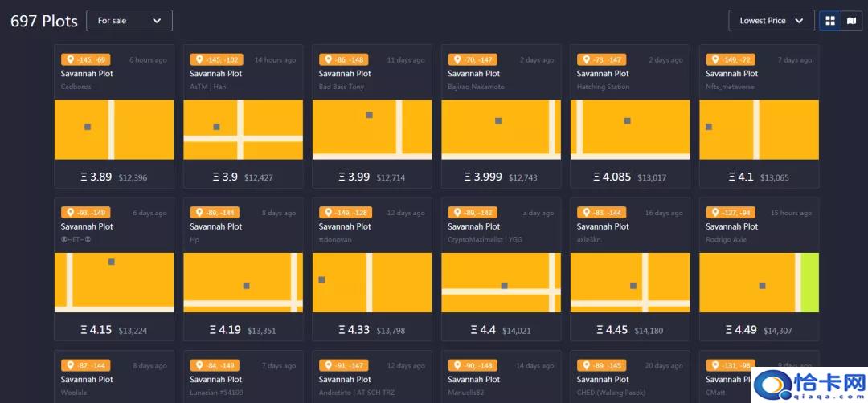Screen dimensions: 868x403
Task: Open the For sale filter dropdown
Action: pyautogui.click(x=129, y=21)
